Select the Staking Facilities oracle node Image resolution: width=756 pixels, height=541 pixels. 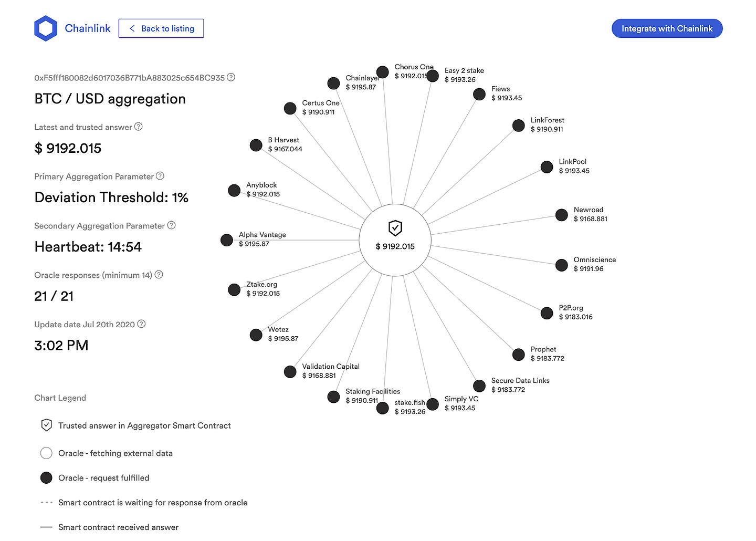point(333,397)
